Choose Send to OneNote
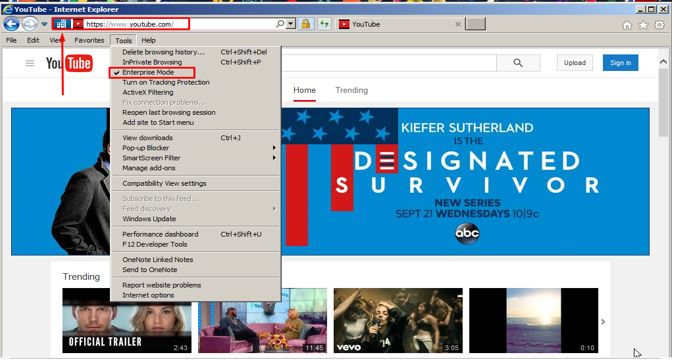Screen dimensions: 674x360 click(196, 270)
